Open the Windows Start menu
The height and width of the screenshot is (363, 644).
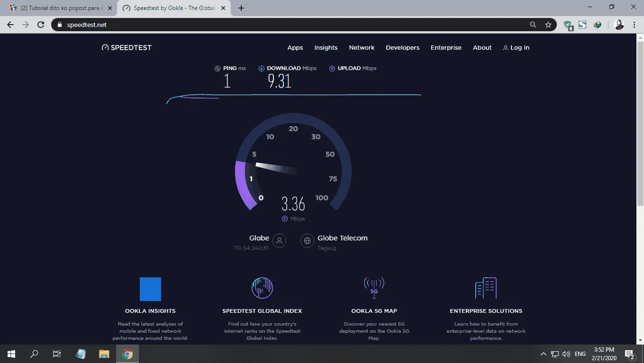(11, 354)
